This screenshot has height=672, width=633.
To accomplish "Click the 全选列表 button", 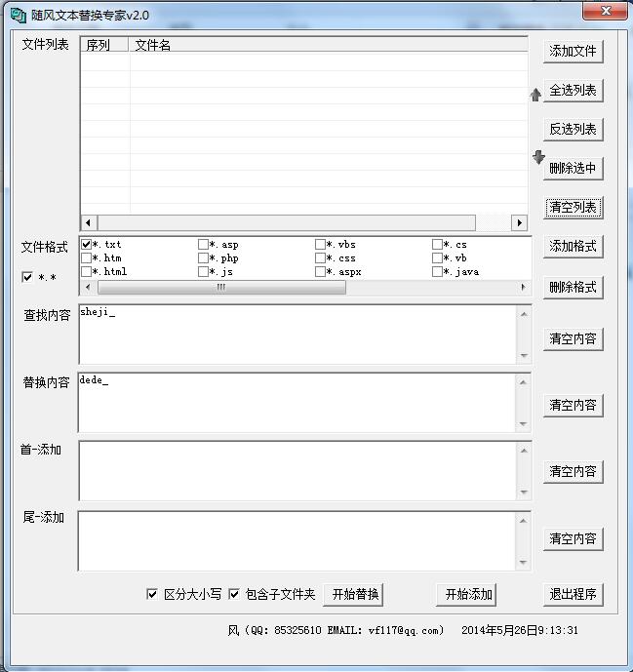I will click(x=573, y=91).
